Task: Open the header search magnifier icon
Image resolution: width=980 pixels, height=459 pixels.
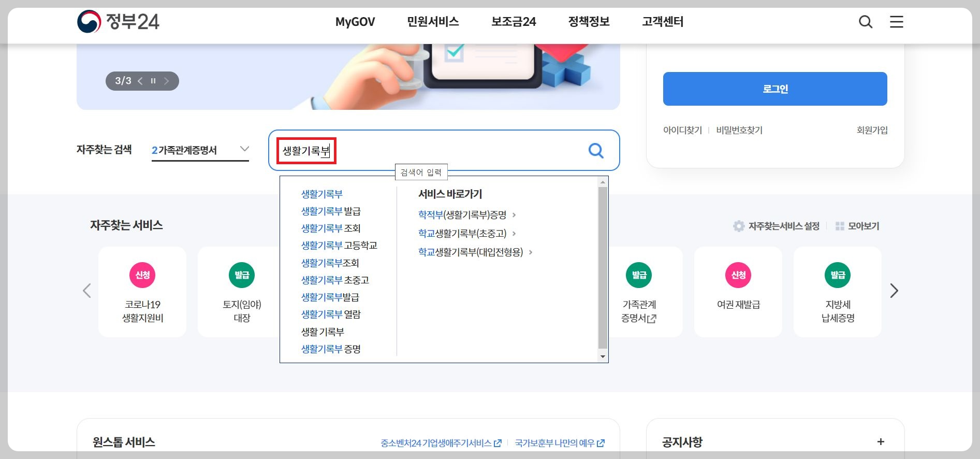Action: click(x=866, y=22)
